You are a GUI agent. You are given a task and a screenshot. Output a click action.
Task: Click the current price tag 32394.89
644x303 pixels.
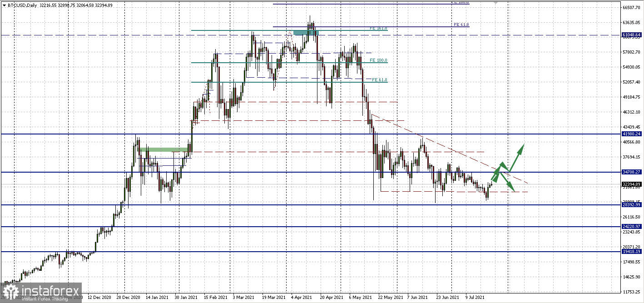click(632, 184)
